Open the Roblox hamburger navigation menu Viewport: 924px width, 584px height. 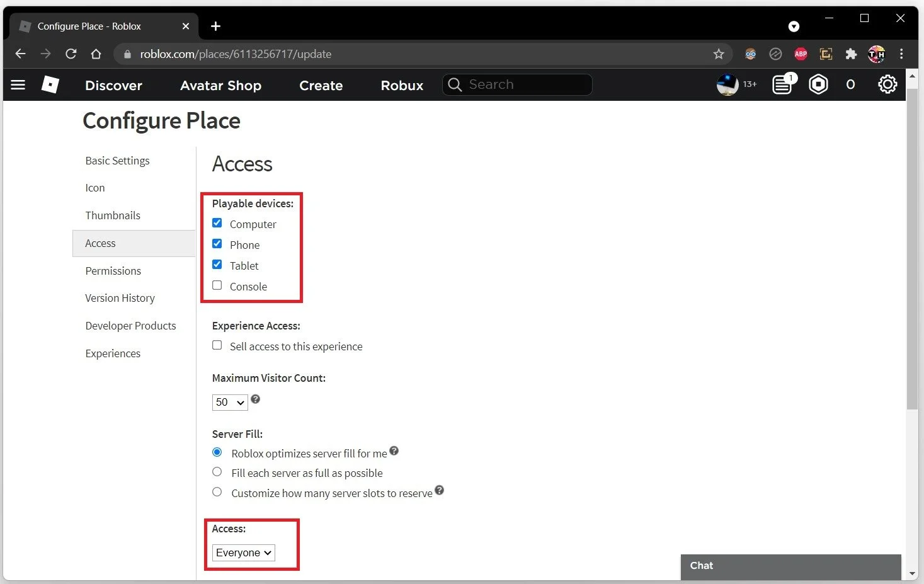point(18,84)
